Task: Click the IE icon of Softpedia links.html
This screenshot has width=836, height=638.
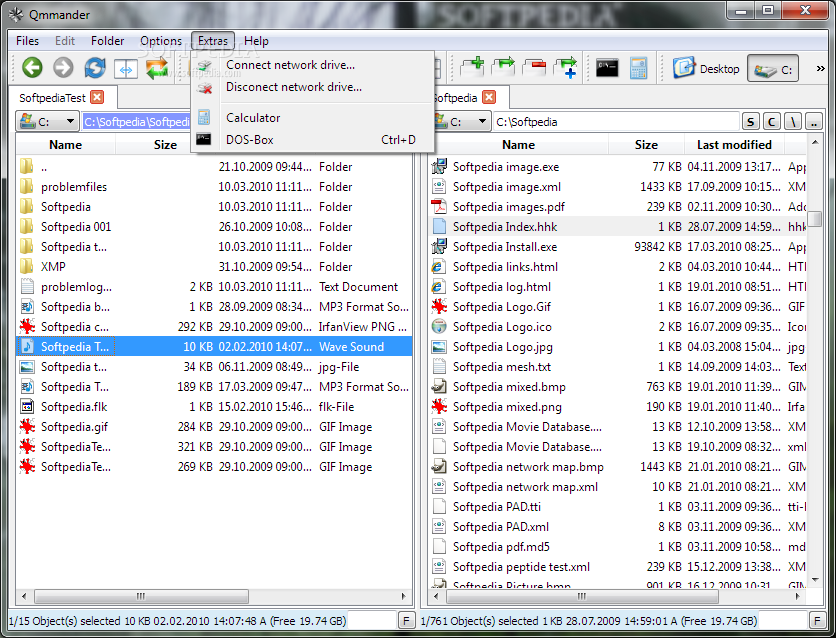Action: click(439, 267)
